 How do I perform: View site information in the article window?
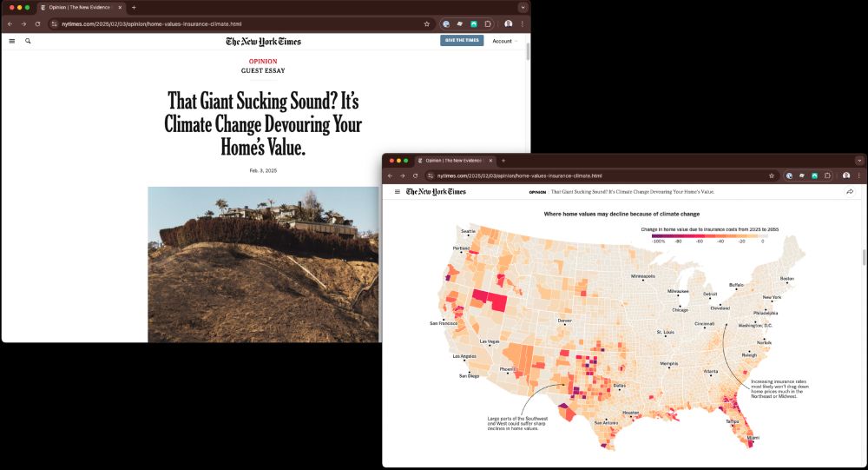click(x=54, y=23)
